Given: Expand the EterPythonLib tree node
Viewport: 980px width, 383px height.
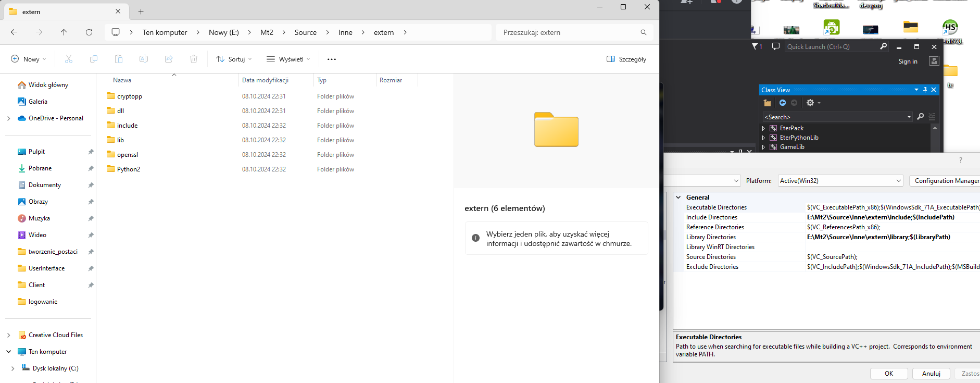Looking at the screenshot, I should tap(764, 138).
